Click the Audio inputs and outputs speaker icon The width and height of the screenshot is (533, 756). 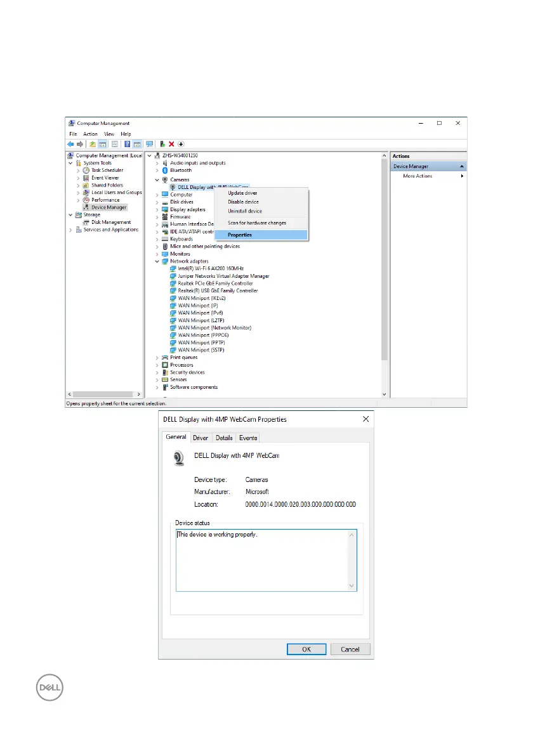click(165, 163)
